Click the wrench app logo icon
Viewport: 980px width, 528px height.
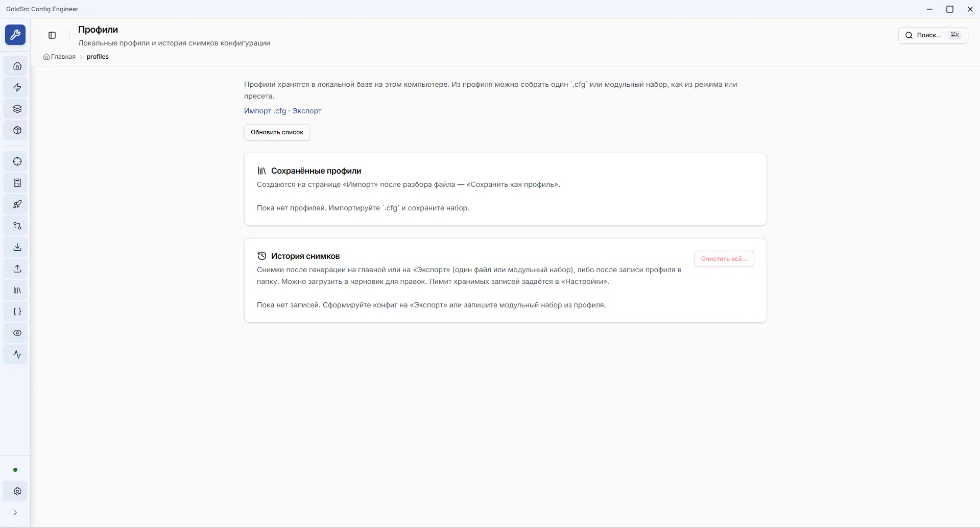point(15,35)
